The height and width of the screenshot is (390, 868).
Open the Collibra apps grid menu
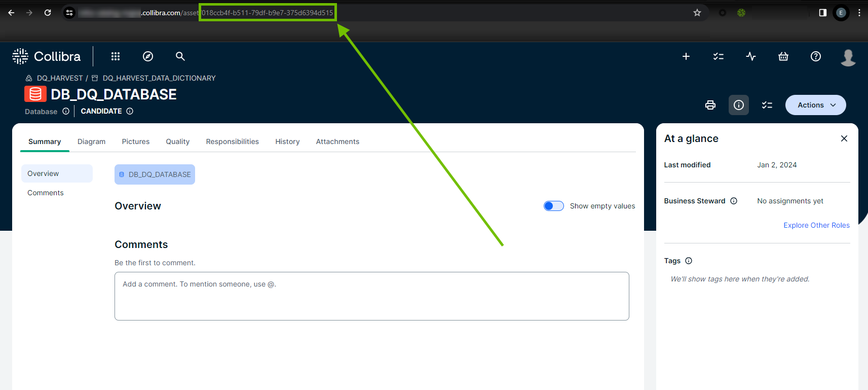116,56
